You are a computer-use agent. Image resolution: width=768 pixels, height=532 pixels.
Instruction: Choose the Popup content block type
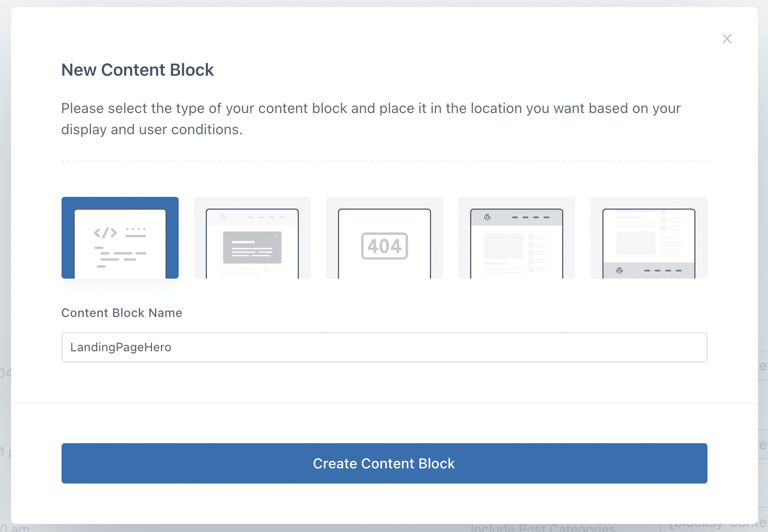click(x=252, y=237)
